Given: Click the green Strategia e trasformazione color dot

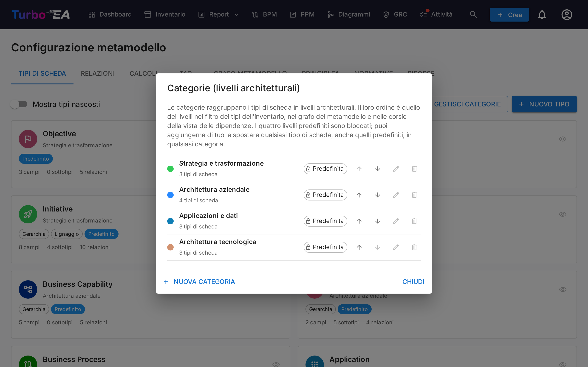Looking at the screenshot, I should [170, 169].
